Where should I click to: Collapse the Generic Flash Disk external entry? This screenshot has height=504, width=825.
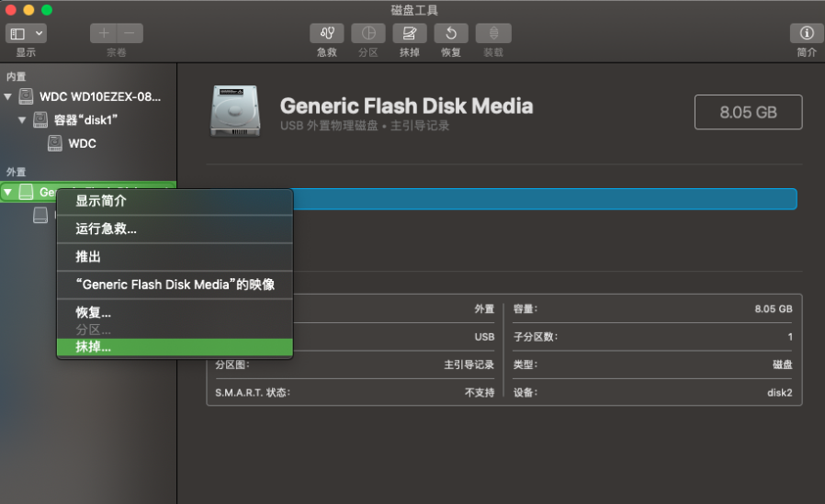[8, 193]
